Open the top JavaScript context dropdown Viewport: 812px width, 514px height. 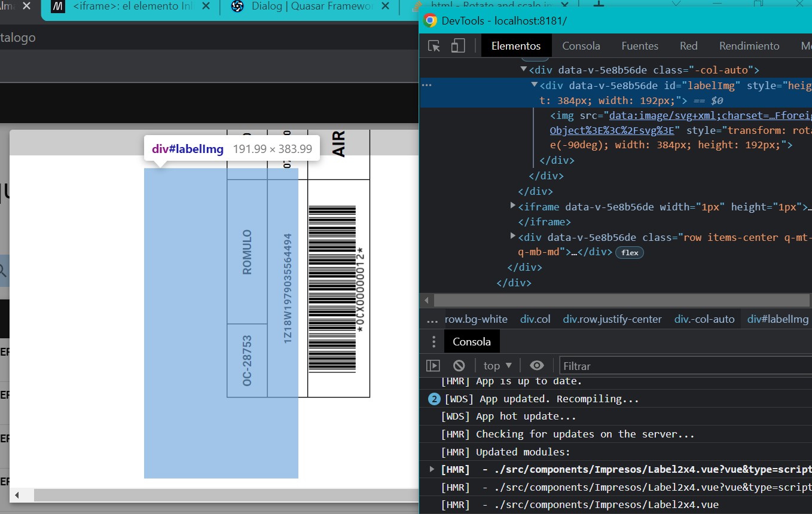click(x=497, y=365)
